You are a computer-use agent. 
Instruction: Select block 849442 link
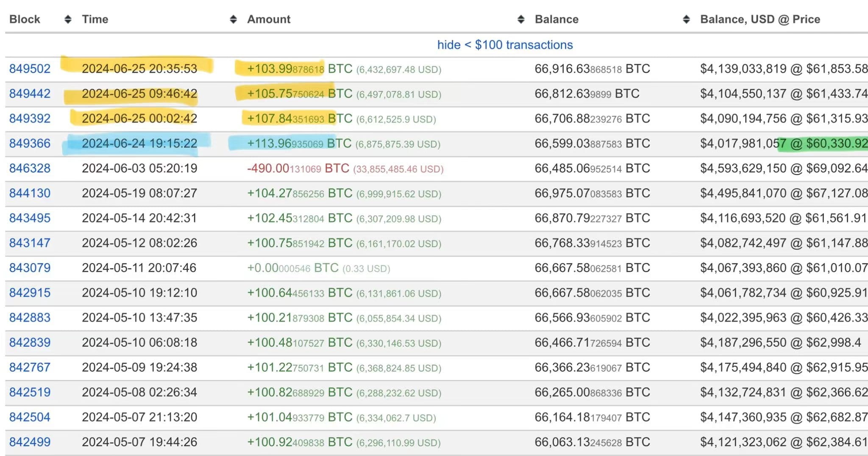[29, 93]
